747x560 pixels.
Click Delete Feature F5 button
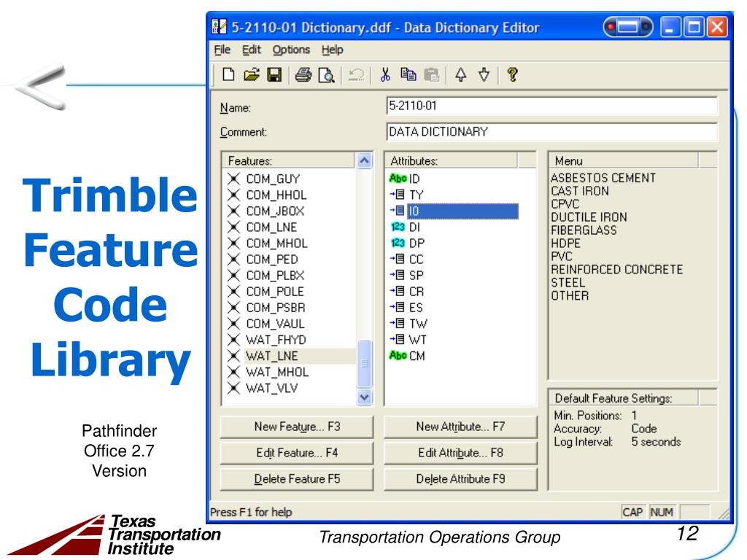(x=297, y=479)
